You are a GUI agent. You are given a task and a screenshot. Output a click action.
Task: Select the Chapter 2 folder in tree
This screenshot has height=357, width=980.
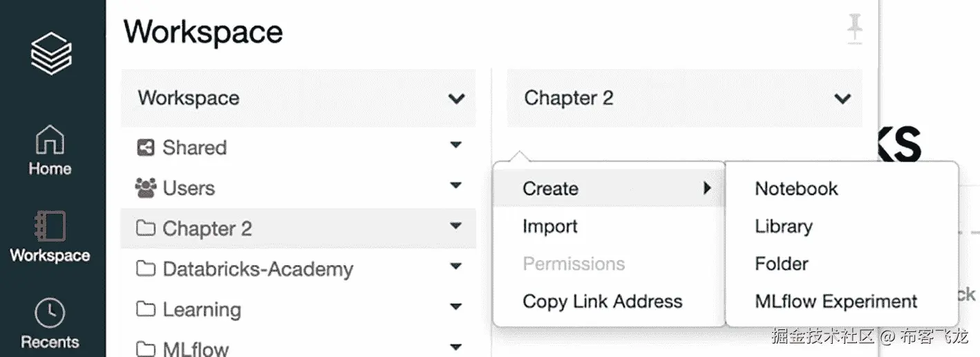coord(207,228)
